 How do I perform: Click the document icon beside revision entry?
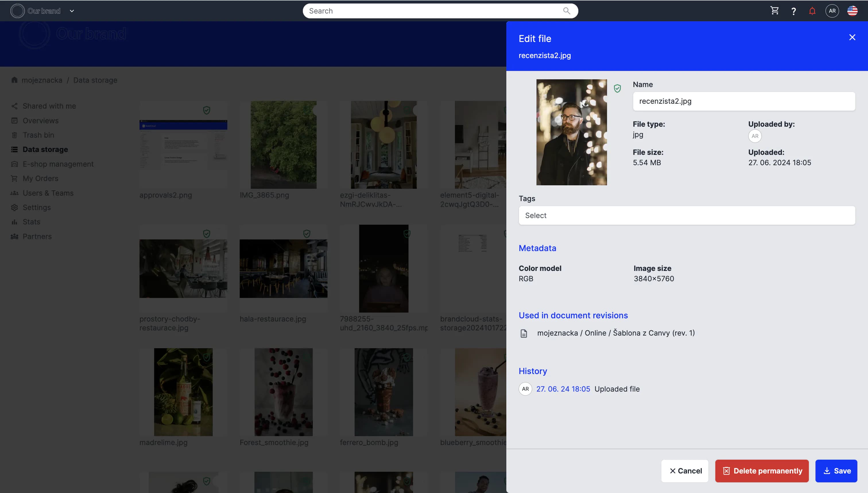click(524, 334)
